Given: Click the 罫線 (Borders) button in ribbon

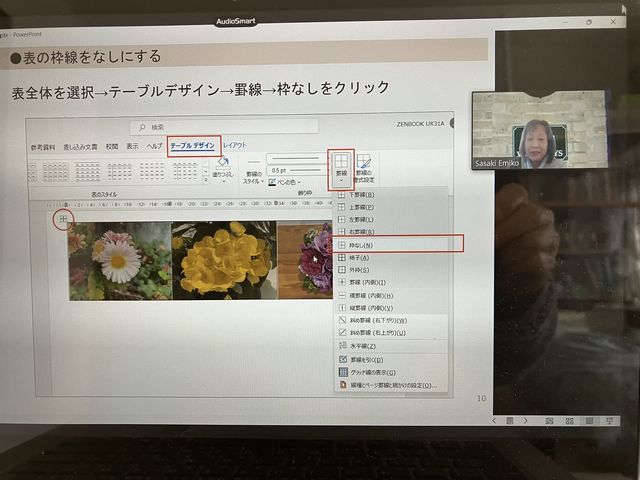Looking at the screenshot, I should 341,166.
